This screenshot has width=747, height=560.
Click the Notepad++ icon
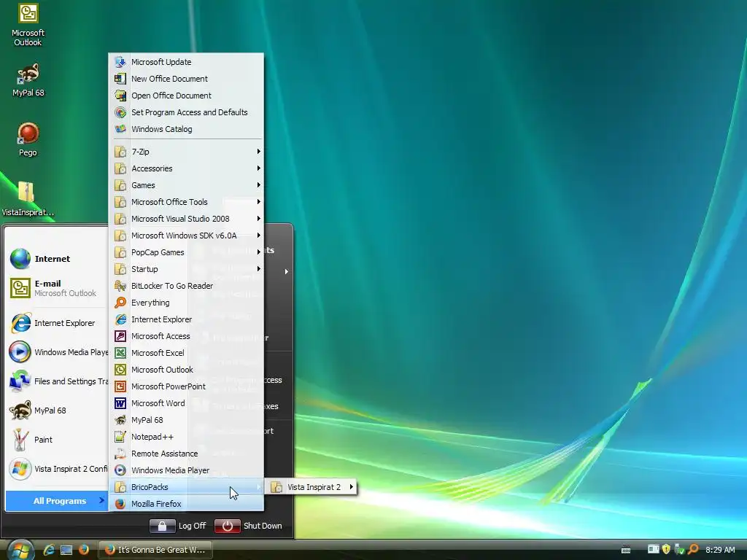coord(120,437)
